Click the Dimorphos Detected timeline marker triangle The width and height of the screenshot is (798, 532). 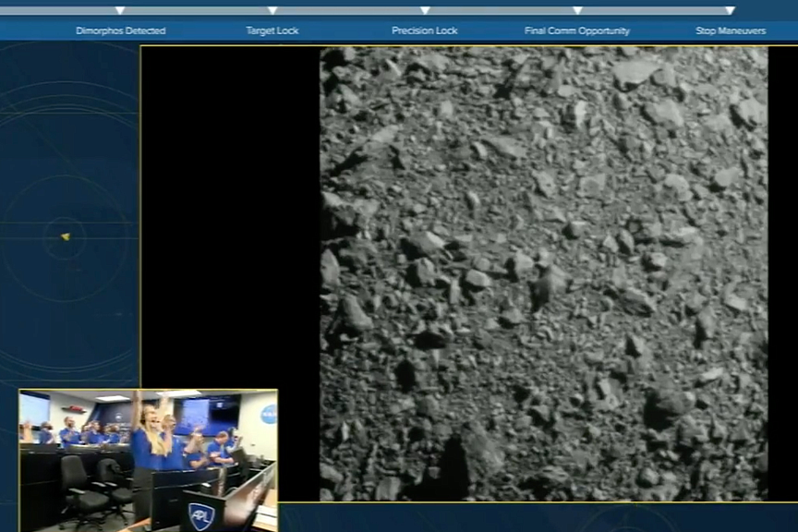[120, 10]
